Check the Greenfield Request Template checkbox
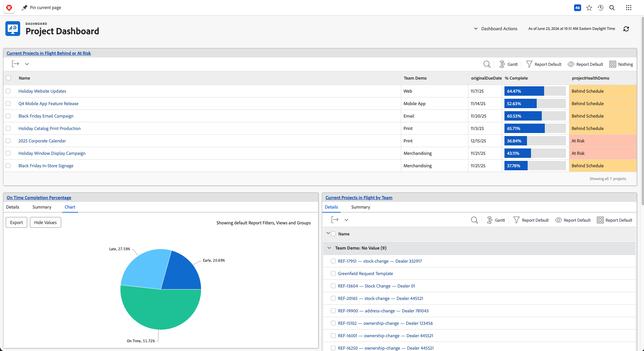 [333, 273]
